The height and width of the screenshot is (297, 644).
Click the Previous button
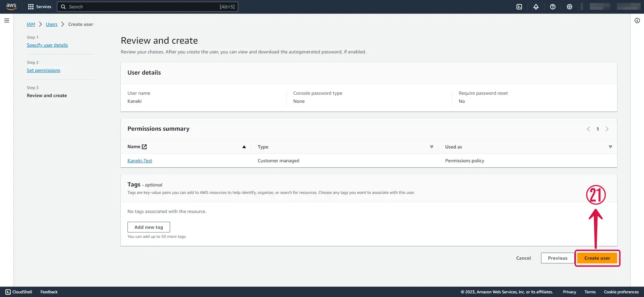558,258
